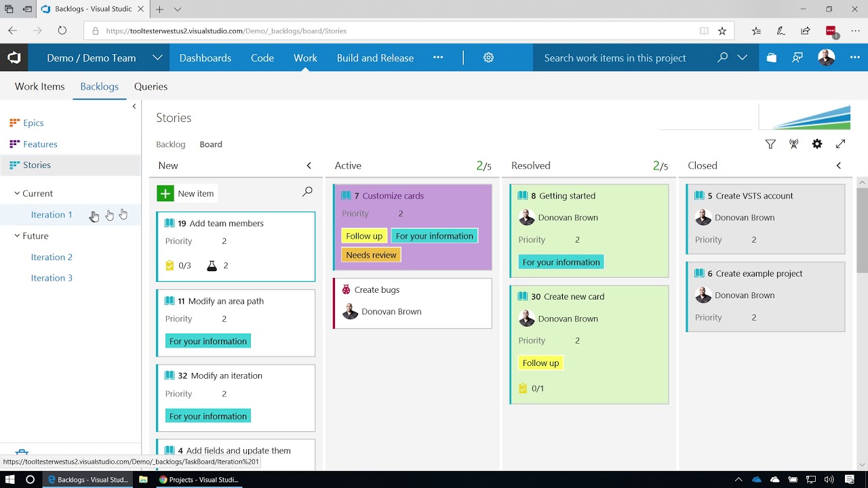This screenshot has height=488, width=868.
Task: Click the Follow up tag on Create new card
Action: [x=540, y=363]
